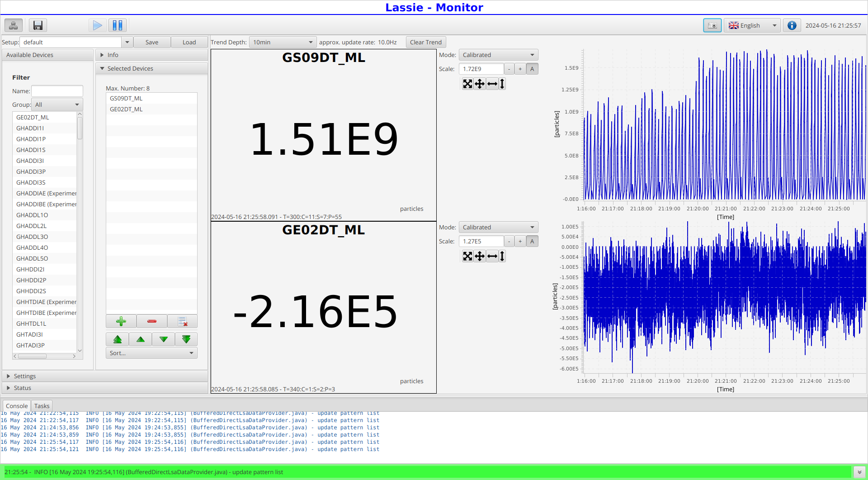
Task: Select GHADDI1I in available devices list
Action: tap(44, 128)
